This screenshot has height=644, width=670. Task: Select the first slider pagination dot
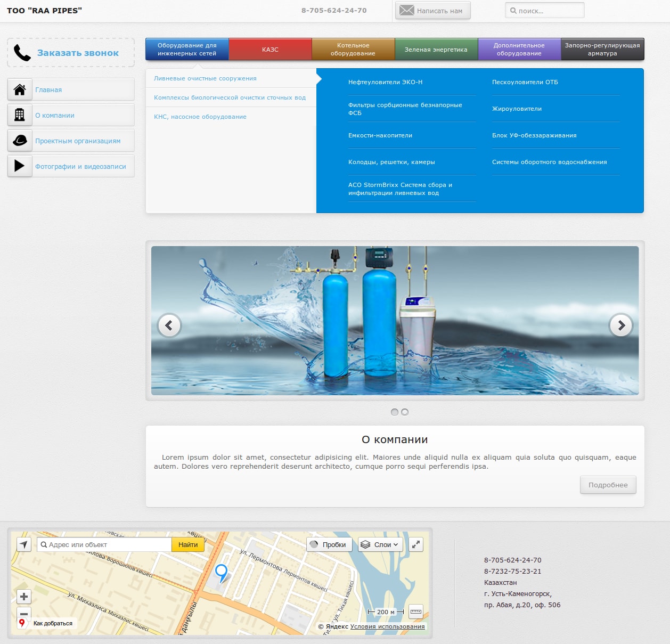[x=395, y=412]
